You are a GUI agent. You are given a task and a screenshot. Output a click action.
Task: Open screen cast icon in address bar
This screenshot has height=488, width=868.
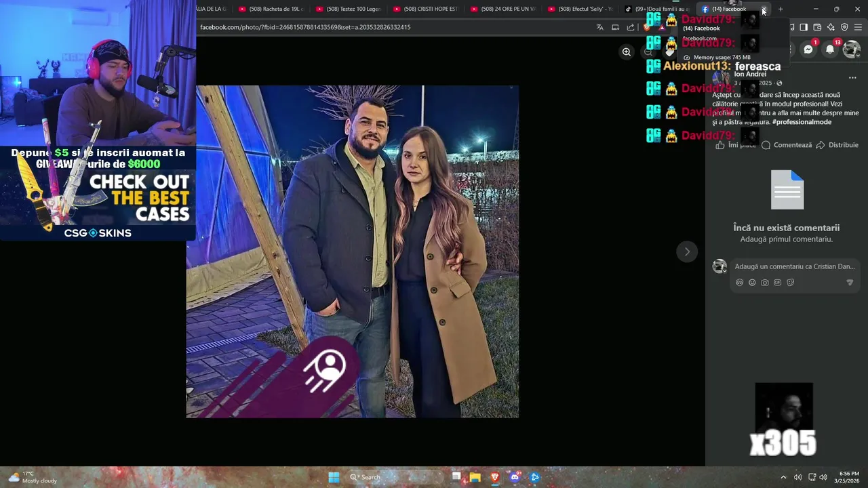point(615,27)
